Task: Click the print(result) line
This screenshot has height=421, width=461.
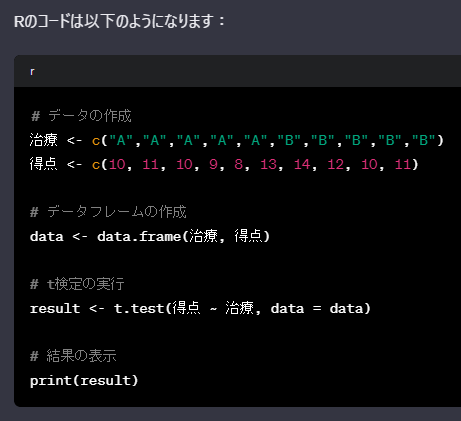Action: (x=84, y=381)
